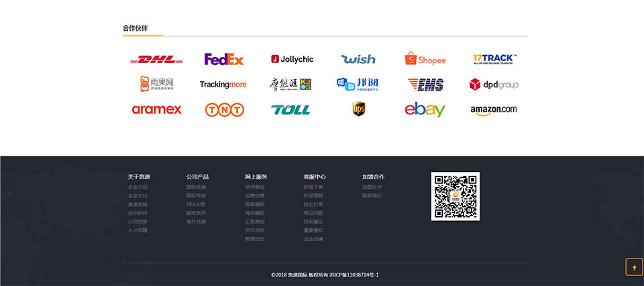Click the 合作伙伴 section title tab

pos(135,28)
